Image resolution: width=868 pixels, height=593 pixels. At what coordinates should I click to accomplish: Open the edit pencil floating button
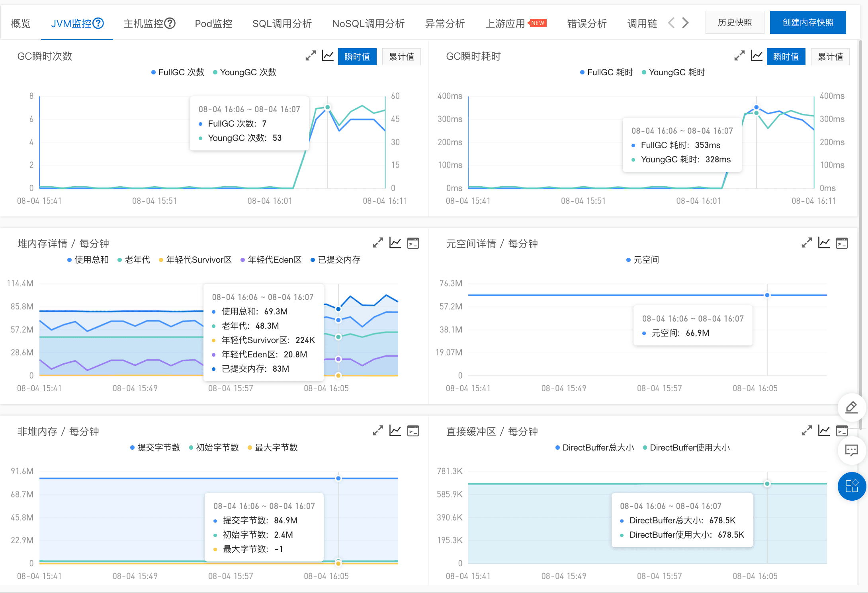coord(851,408)
